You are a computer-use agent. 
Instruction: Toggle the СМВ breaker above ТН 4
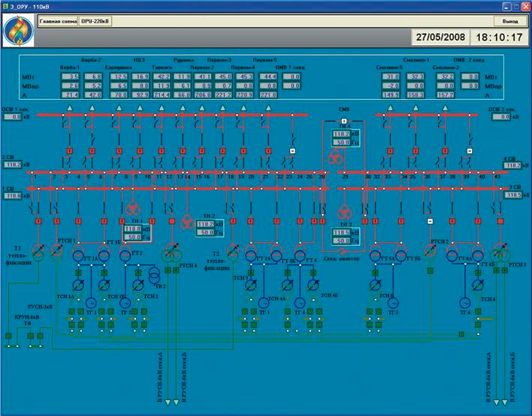[x=343, y=121]
